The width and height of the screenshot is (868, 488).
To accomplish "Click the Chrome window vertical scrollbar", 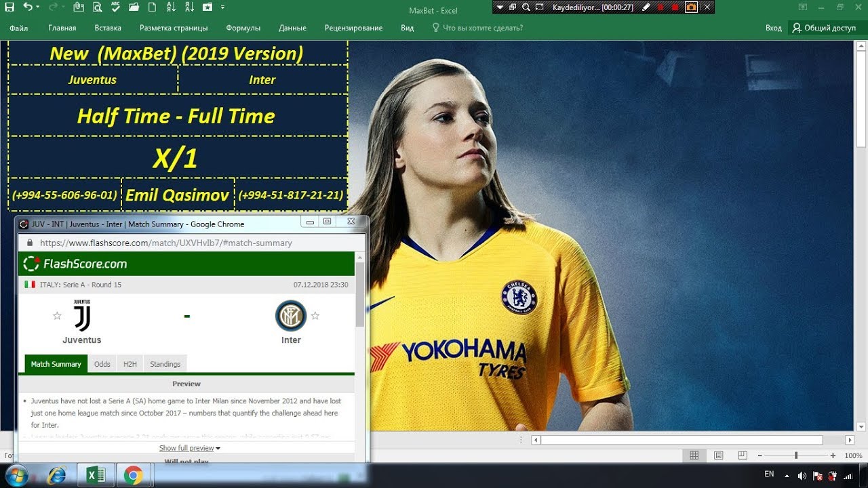I will 360,295.
